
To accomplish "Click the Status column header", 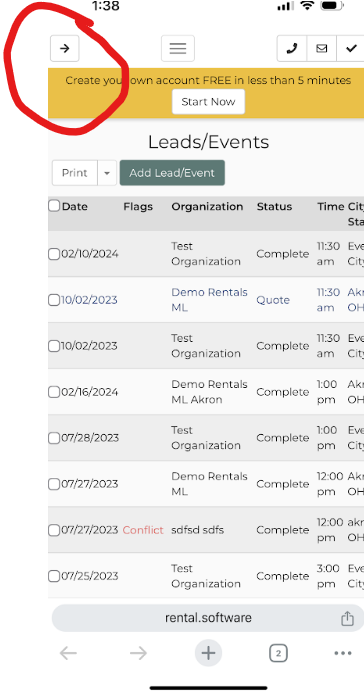I will [274, 206].
